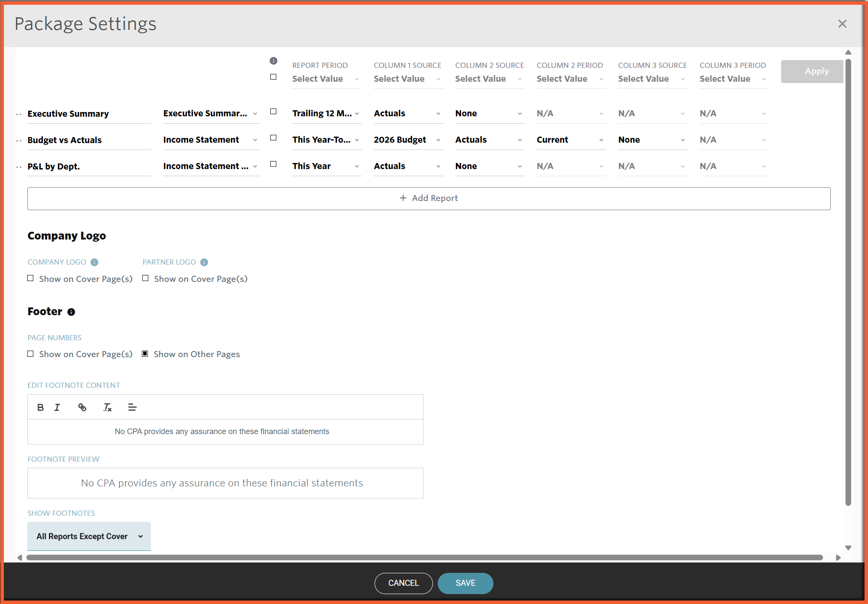Click the P&L by Dept. name field
This screenshot has height=604, width=868.
pos(89,166)
